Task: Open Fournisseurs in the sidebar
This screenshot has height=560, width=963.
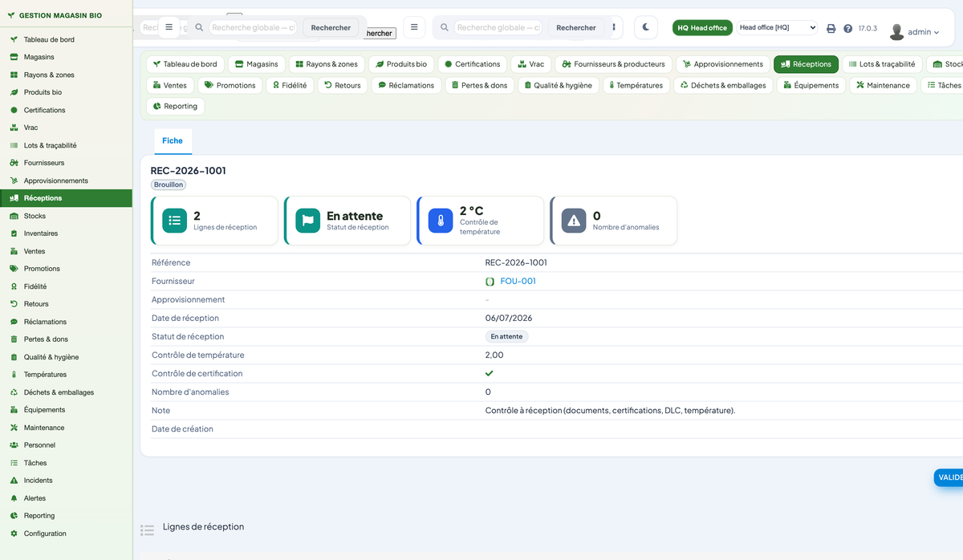Action: click(x=66, y=163)
